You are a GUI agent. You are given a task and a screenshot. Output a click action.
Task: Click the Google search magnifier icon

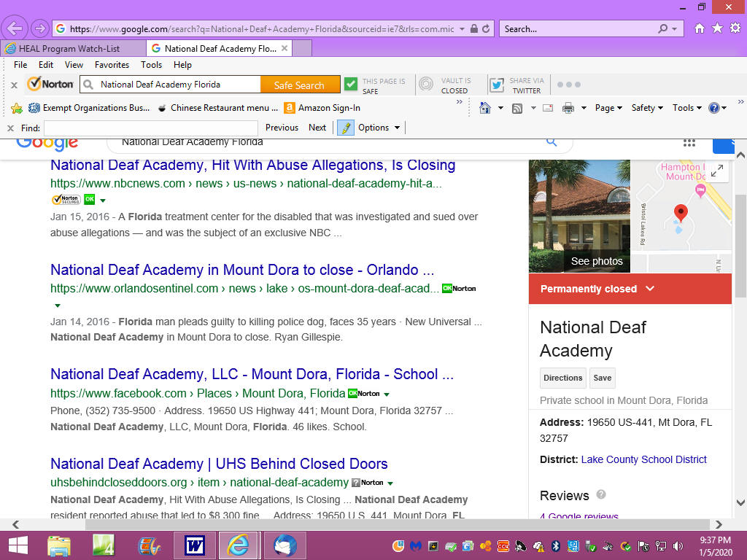551,141
